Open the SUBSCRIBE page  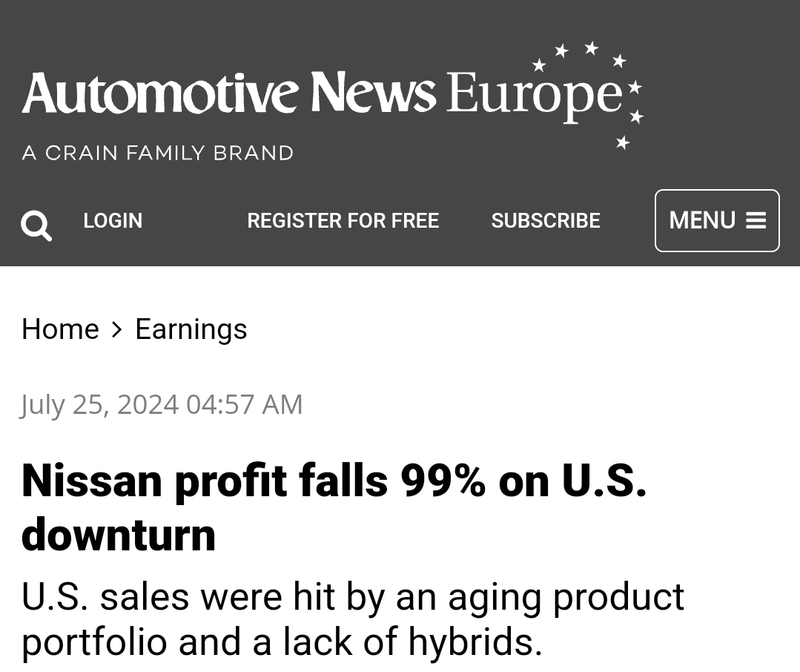click(545, 220)
